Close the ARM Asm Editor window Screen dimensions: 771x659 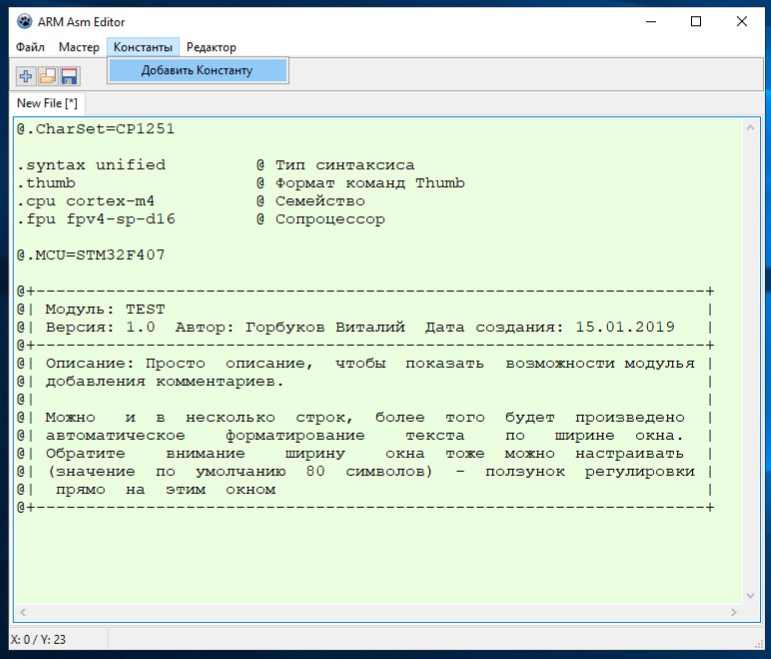click(x=741, y=22)
